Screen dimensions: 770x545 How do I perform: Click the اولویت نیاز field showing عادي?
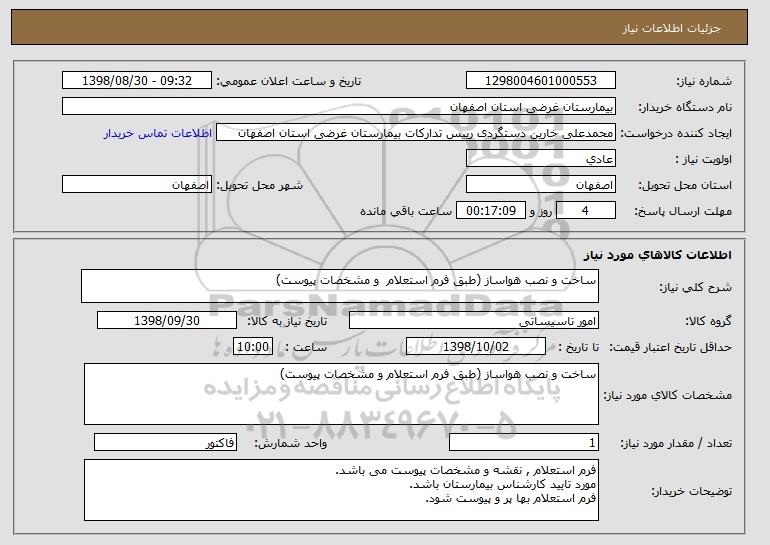[x=541, y=159]
